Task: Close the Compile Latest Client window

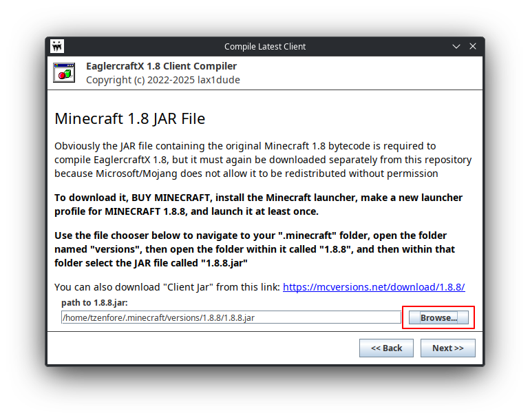Action: click(x=473, y=46)
